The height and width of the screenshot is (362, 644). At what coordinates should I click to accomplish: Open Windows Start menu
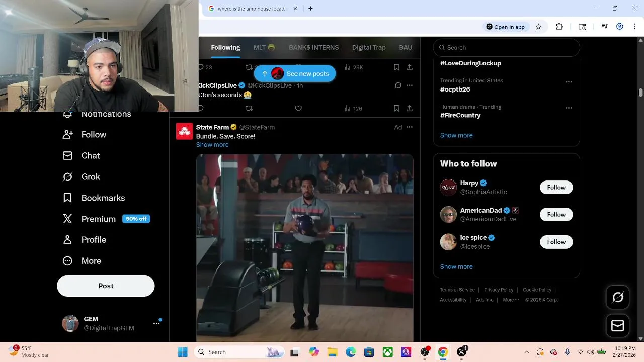182,352
